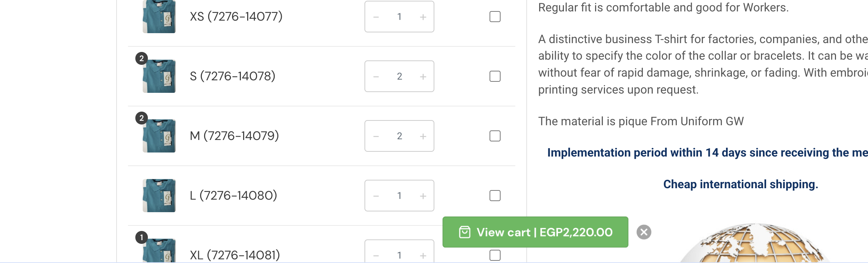Increase quantity for S (7276-14078)
Image resolution: width=868 pixels, height=263 pixels.
423,77
